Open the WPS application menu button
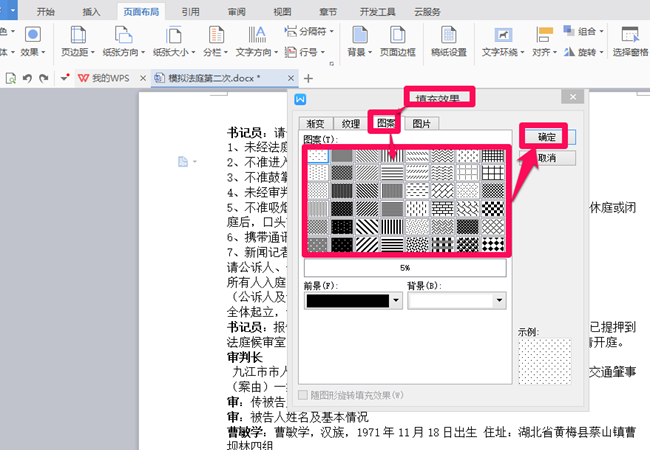 (8, 10)
